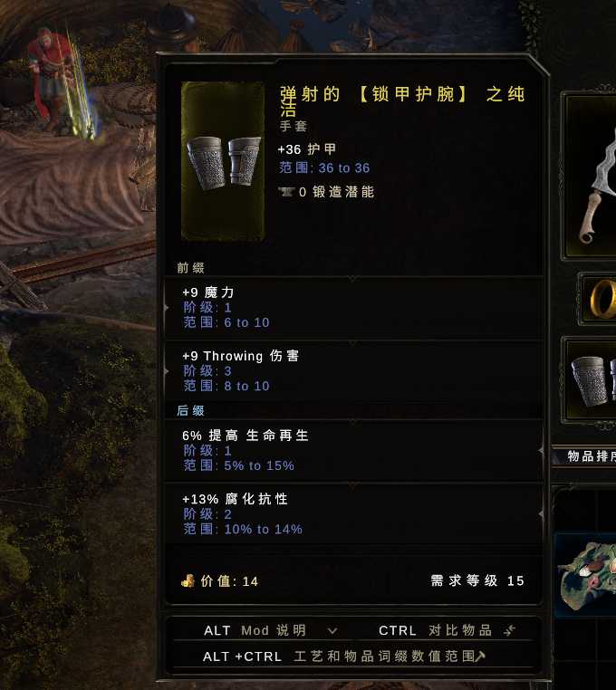
Task: Expand the ALT Mod 说明 chevron
Action: pos(332,631)
